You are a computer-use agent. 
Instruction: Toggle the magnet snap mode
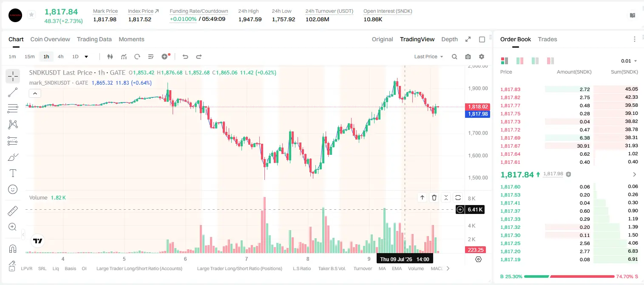tap(13, 248)
